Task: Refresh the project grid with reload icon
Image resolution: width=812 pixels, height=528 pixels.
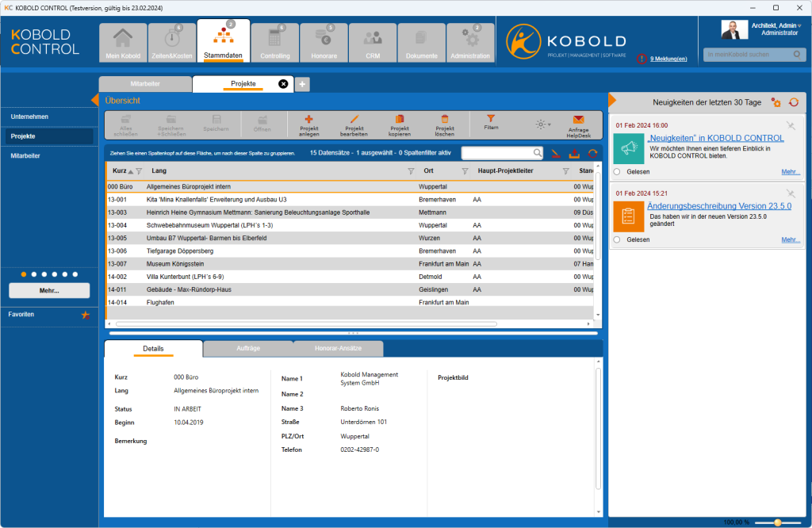Action: tap(593, 153)
